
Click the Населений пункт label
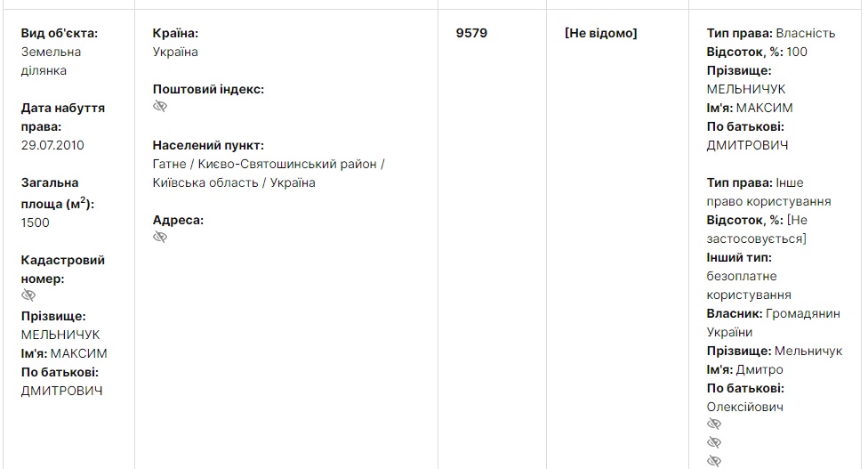coord(208,145)
